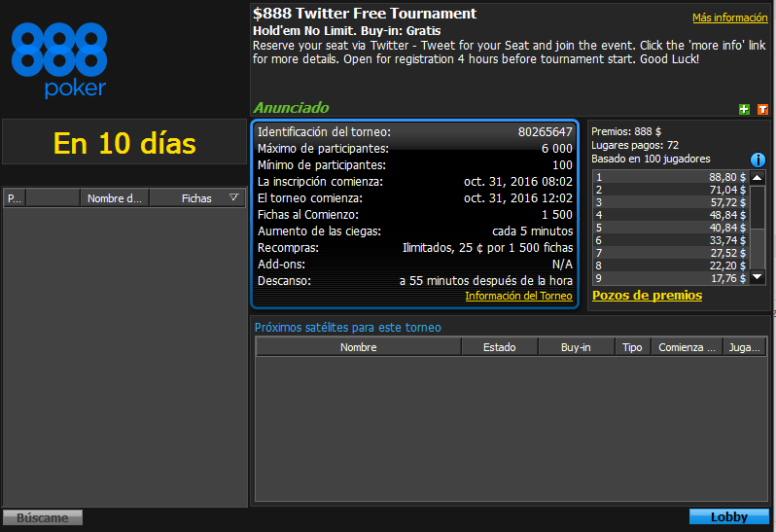
Task: Click the Máximo de participantes row
Action: (x=414, y=149)
